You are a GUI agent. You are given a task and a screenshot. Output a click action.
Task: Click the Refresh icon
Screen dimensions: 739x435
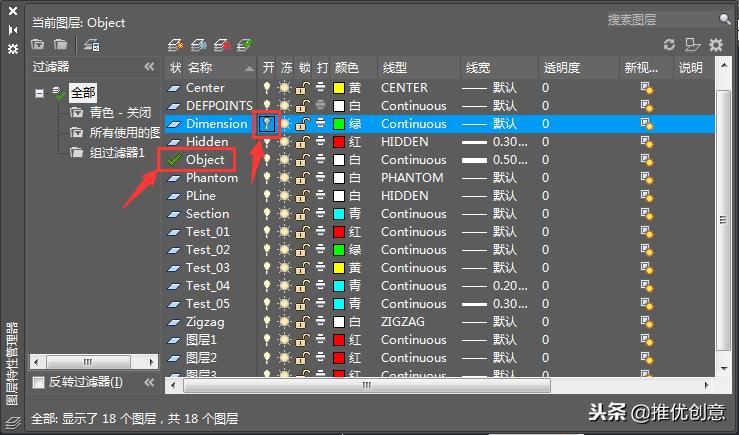pyautogui.click(x=669, y=45)
